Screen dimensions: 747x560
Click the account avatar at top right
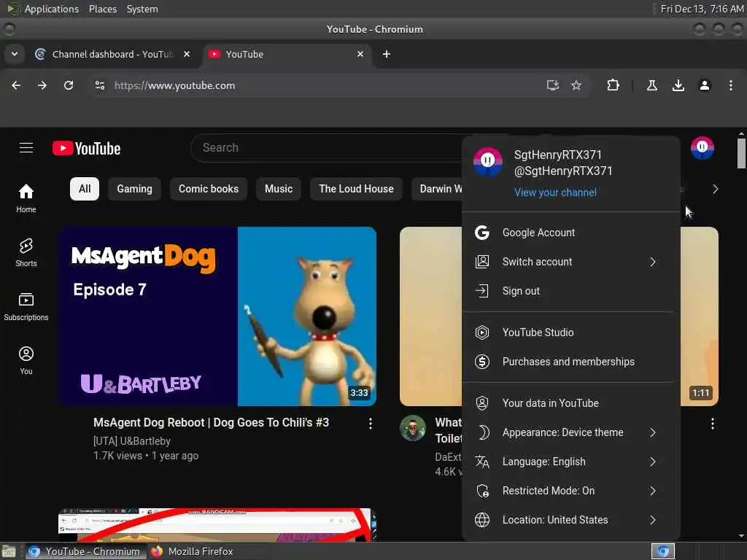click(703, 148)
